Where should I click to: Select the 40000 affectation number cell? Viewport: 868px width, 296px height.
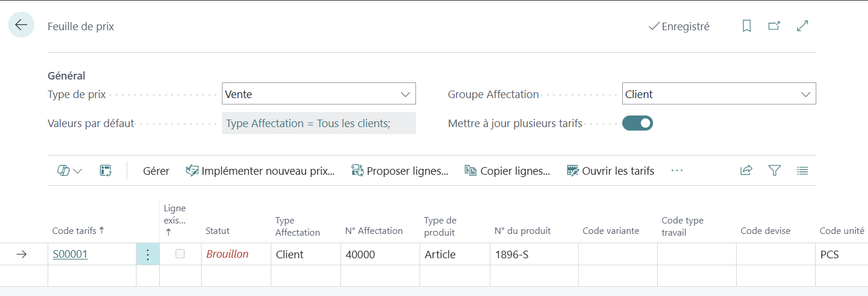[380, 254]
